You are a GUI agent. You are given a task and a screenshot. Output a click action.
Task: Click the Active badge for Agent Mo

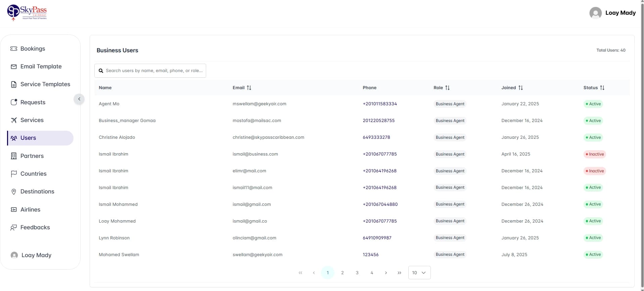pyautogui.click(x=593, y=104)
